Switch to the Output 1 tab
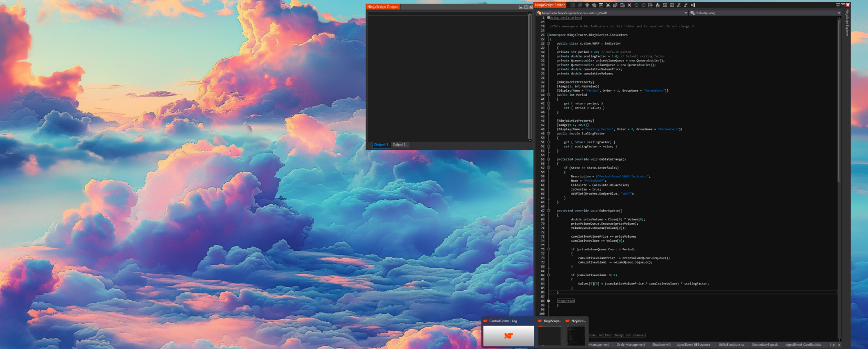 coord(381,145)
